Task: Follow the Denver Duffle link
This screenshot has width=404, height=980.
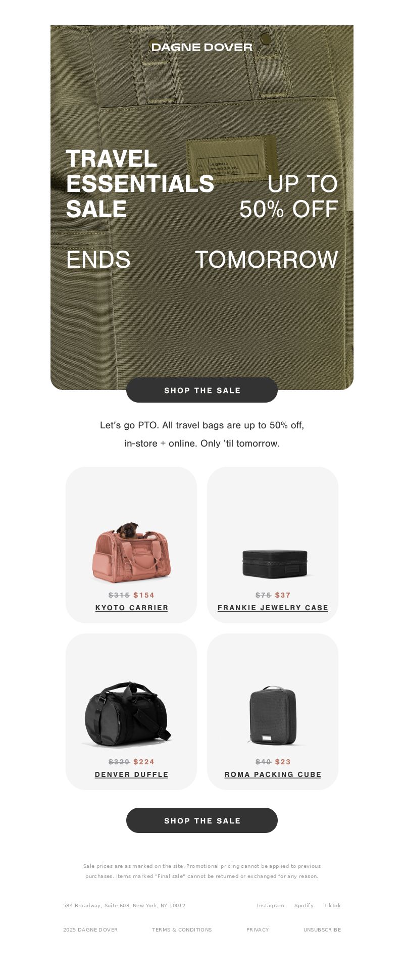Action: tap(131, 774)
